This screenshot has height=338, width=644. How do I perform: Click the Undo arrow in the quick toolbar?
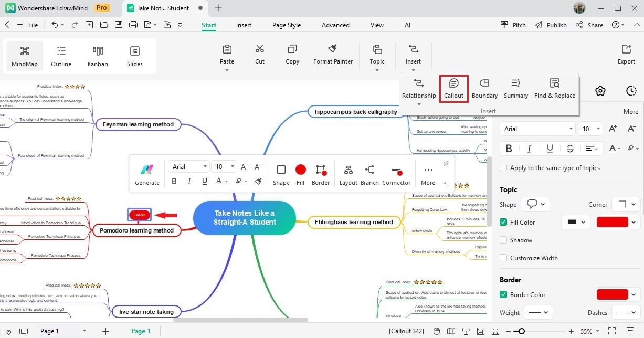55,25
